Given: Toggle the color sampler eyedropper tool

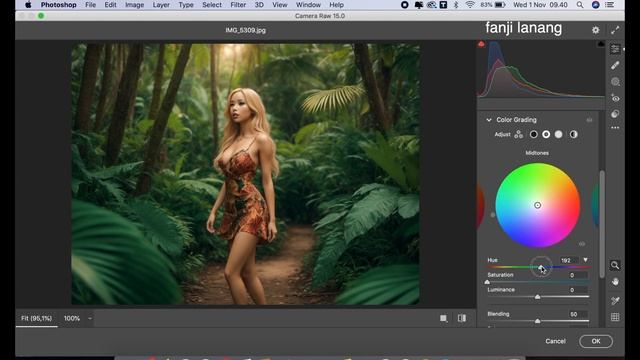Looking at the screenshot, I should (x=615, y=301).
